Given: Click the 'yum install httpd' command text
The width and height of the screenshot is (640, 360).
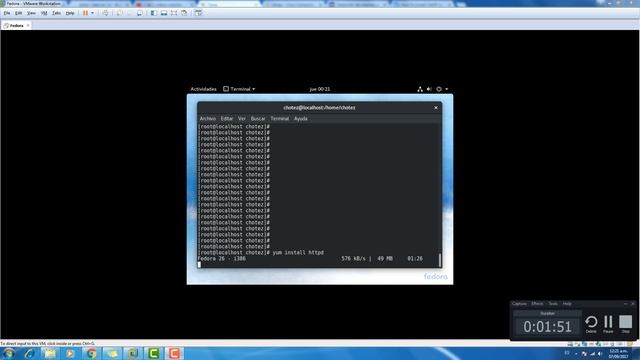Looking at the screenshot, I should tap(298, 253).
